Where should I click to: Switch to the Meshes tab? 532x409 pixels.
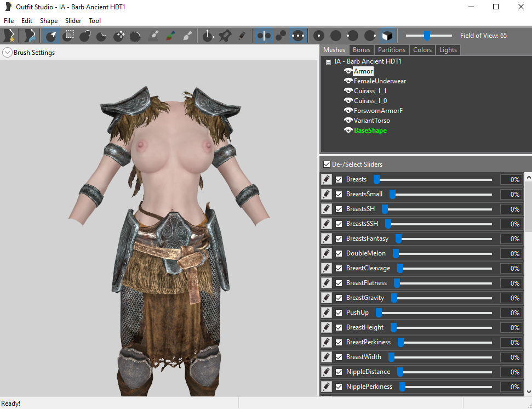pyautogui.click(x=334, y=50)
